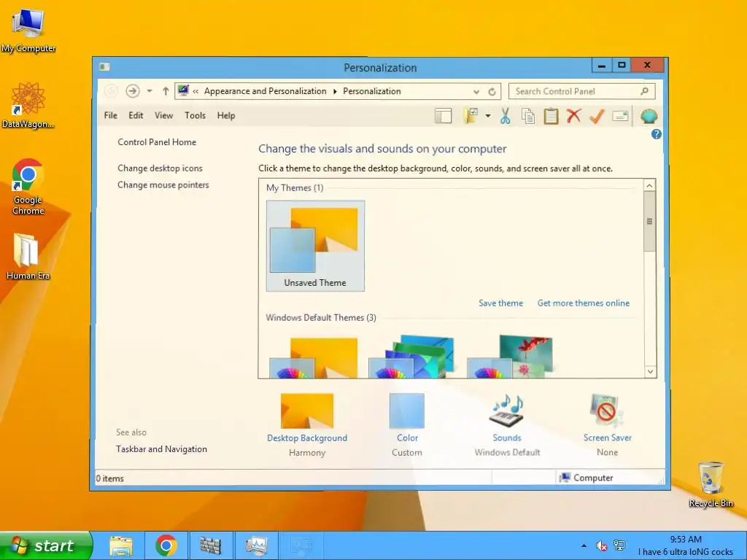Select the second Windows Default theme thumbnail
Viewport: 747px width, 560px height.
click(411, 356)
